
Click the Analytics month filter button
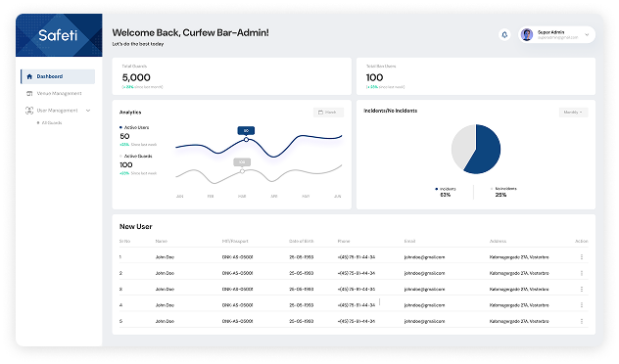tap(328, 113)
